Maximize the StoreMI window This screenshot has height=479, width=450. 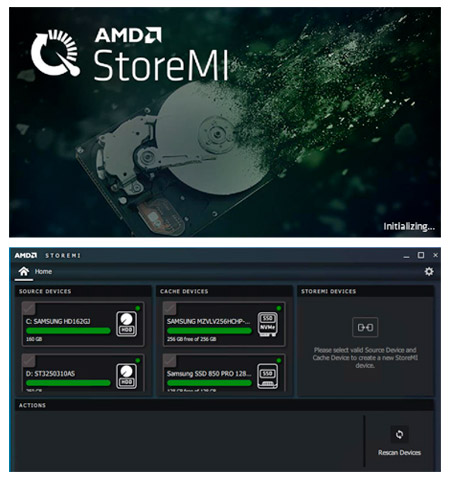[x=421, y=255]
